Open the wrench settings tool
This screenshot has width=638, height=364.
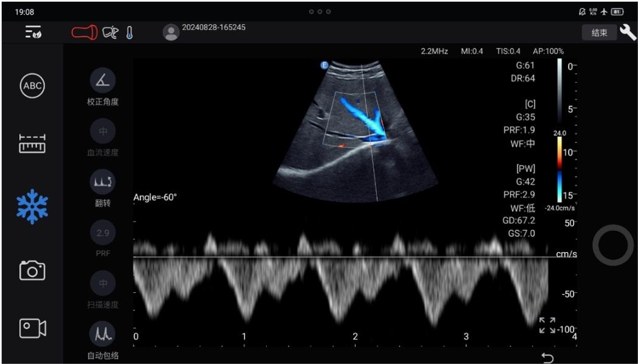628,32
